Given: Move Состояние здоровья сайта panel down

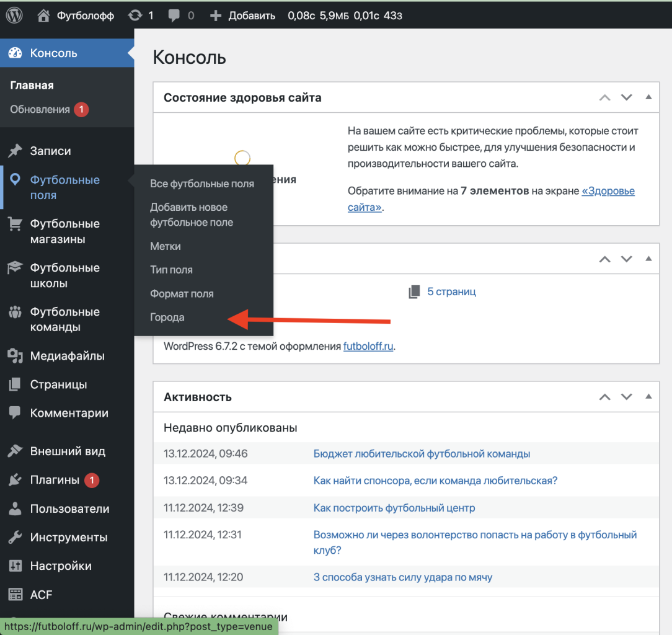Looking at the screenshot, I should 627,97.
